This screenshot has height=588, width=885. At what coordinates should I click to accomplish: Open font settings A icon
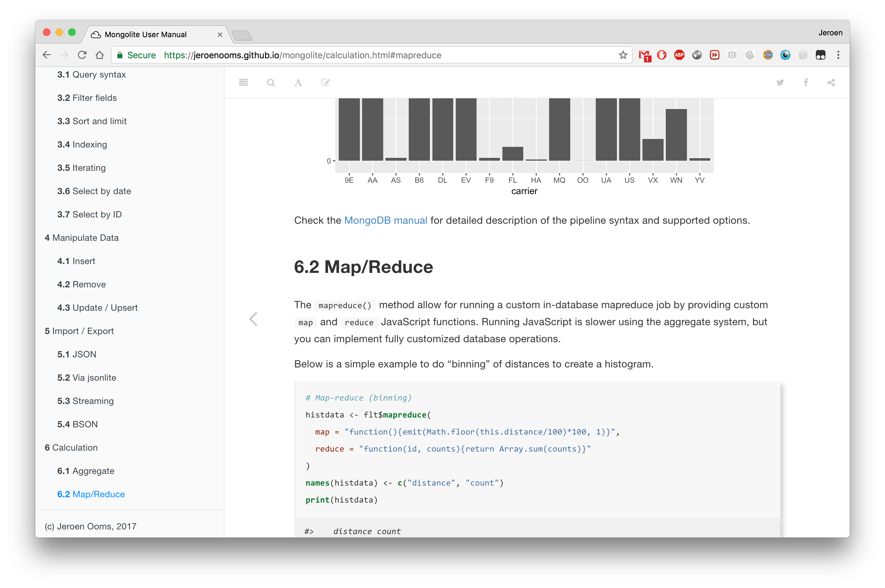[298, 83]
